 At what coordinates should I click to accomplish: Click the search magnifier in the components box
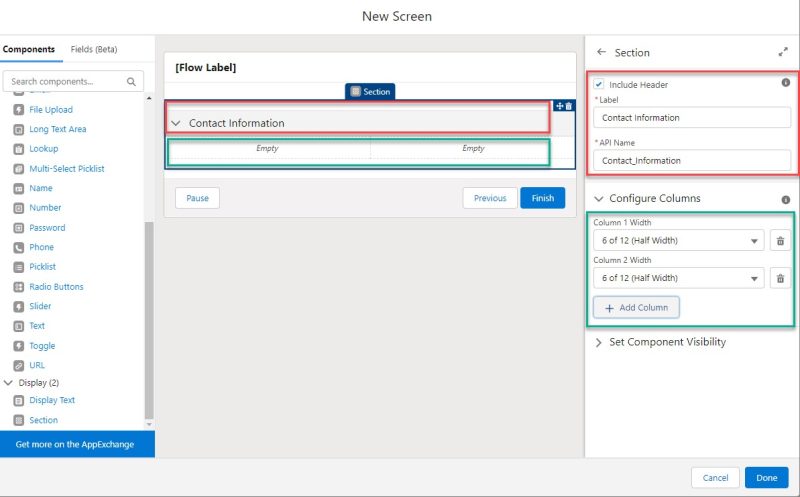point(132,81)
